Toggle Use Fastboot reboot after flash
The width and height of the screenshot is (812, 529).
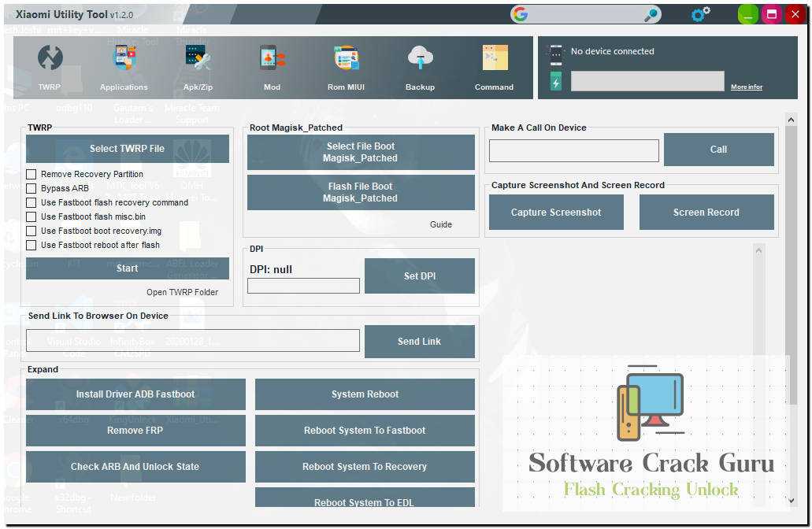(x=31, y=245)
